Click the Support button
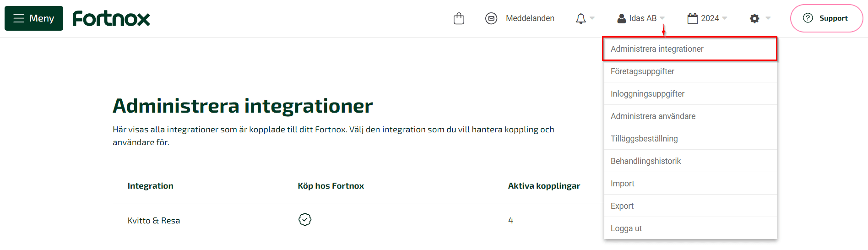 point(827,18)
